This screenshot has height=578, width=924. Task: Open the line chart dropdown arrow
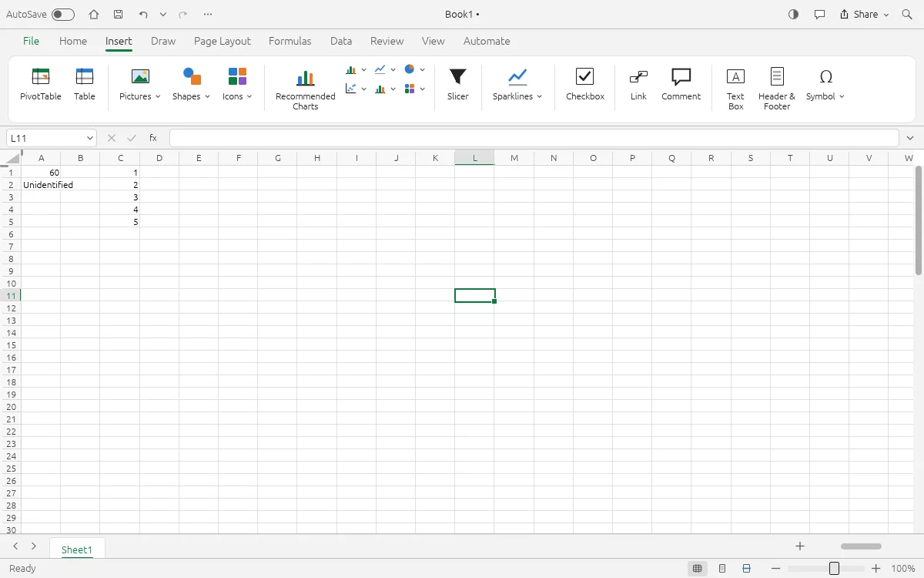[x=393, y=69]
